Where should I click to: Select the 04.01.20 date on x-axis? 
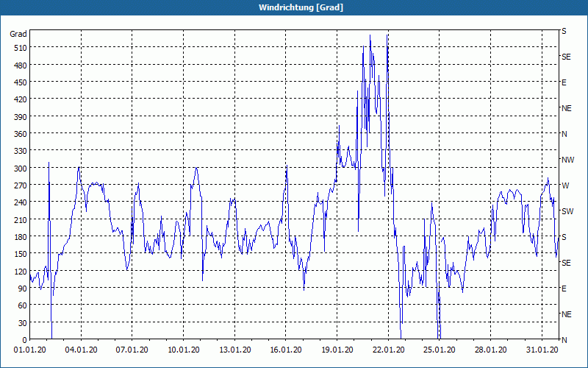coord(82,350)
